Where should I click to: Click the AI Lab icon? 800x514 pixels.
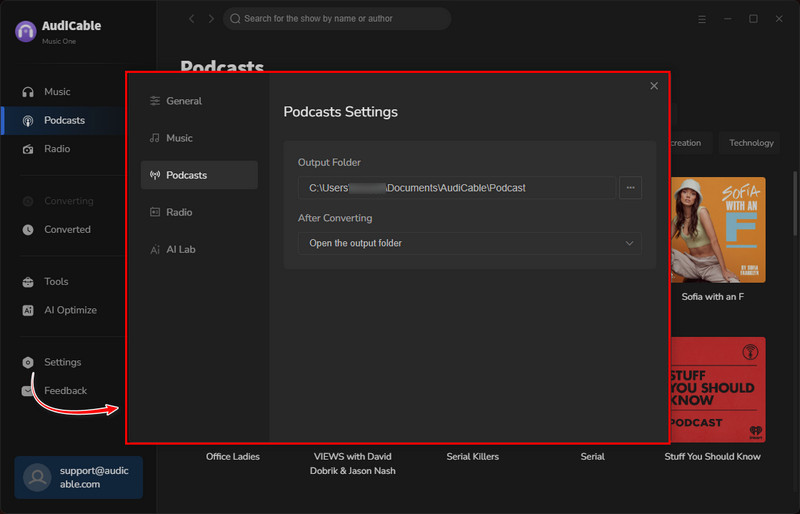click(x=155, y=250)
